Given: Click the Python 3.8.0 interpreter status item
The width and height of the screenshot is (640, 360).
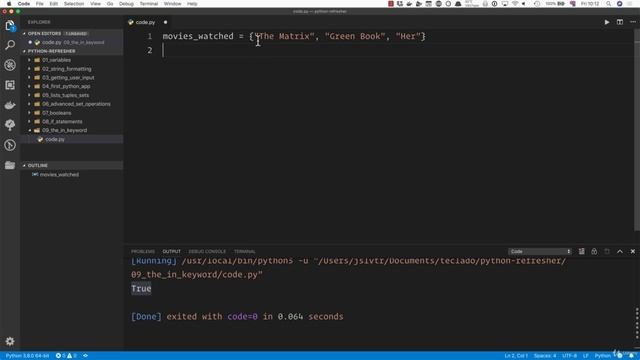Looking at the screenshot, I should pos(27,356).
